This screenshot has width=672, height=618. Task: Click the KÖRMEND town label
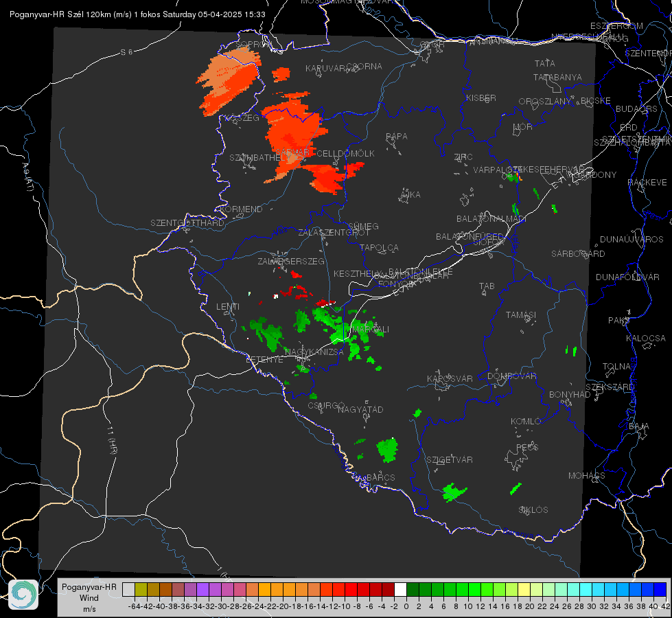(241, 209)
